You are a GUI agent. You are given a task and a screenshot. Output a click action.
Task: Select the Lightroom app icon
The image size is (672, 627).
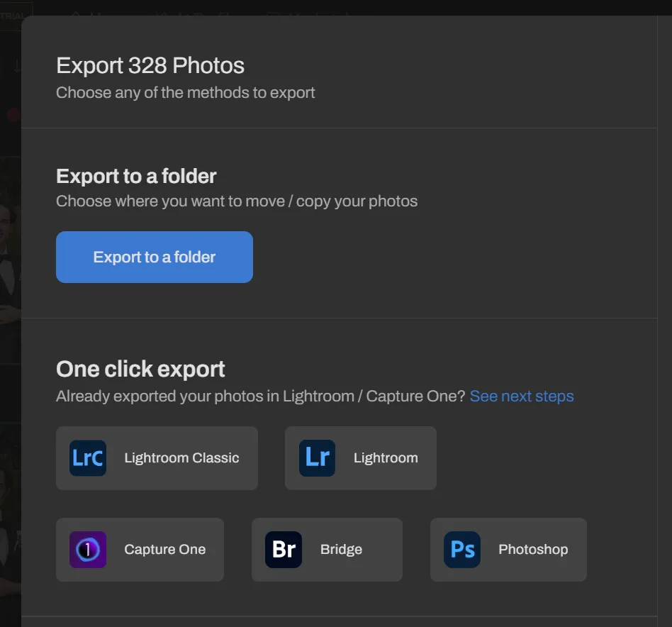tap(316, 457)
